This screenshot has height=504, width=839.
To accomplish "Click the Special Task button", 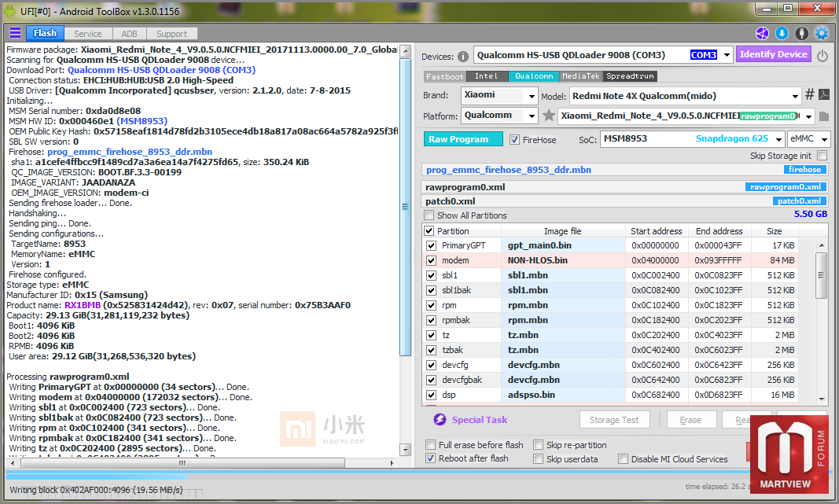I will click(x=471, y=419).
